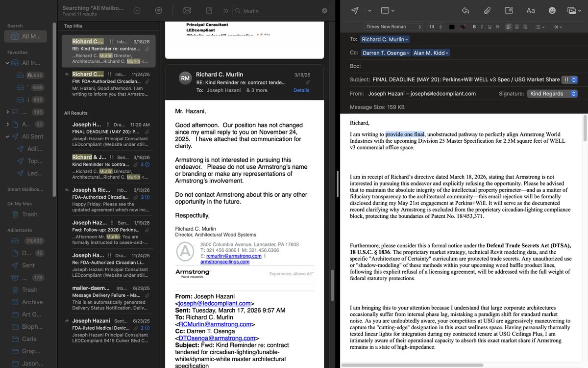Open the Markup toolbar icon
Screen dimensions: 588x368
tap(509, 10)
